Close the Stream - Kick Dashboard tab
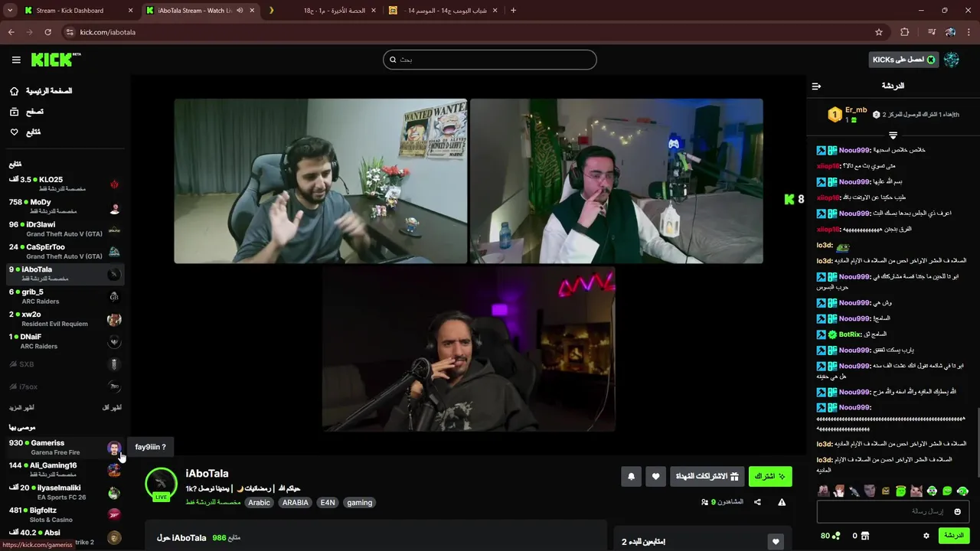Viewport: 980px width, 551px height. (x=130, y=11)
